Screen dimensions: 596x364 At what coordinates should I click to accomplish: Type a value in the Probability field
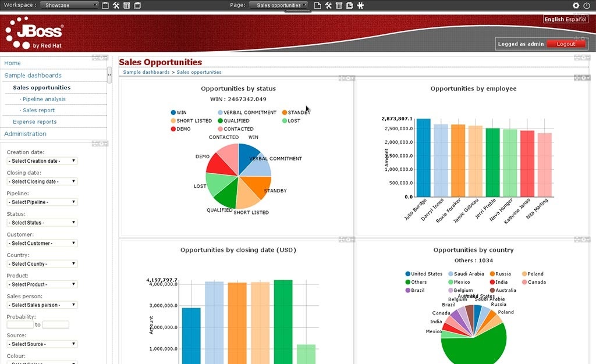click(x=20, y=324)
